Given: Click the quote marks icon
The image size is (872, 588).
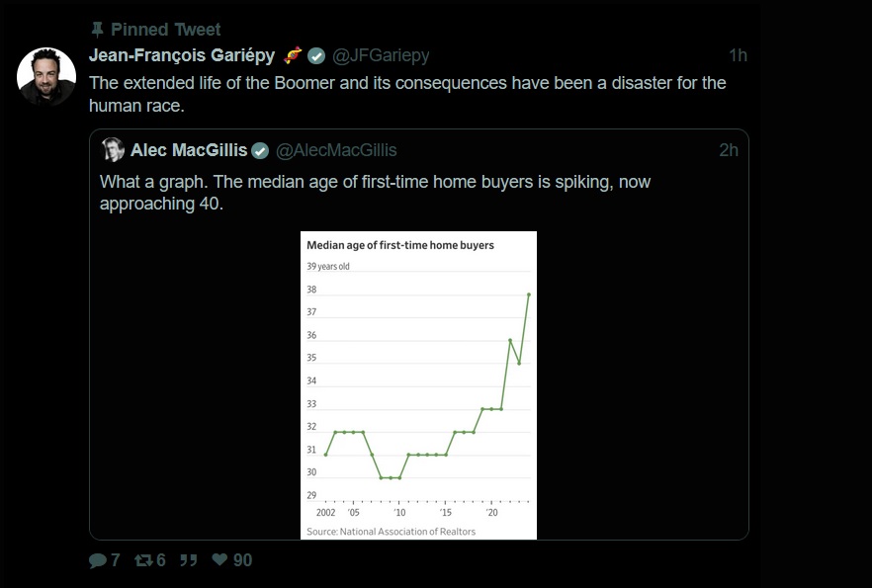Looking at the screenshot, I should point(189,560).
